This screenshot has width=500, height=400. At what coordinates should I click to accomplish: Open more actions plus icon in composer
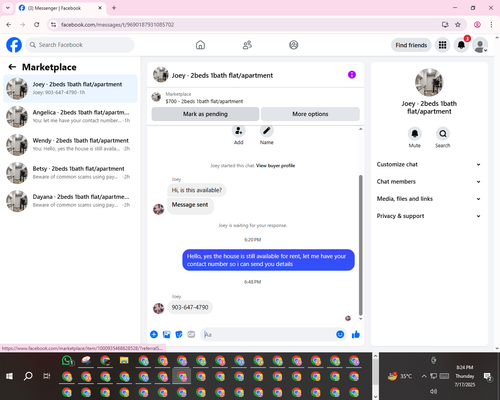[154, 334]
